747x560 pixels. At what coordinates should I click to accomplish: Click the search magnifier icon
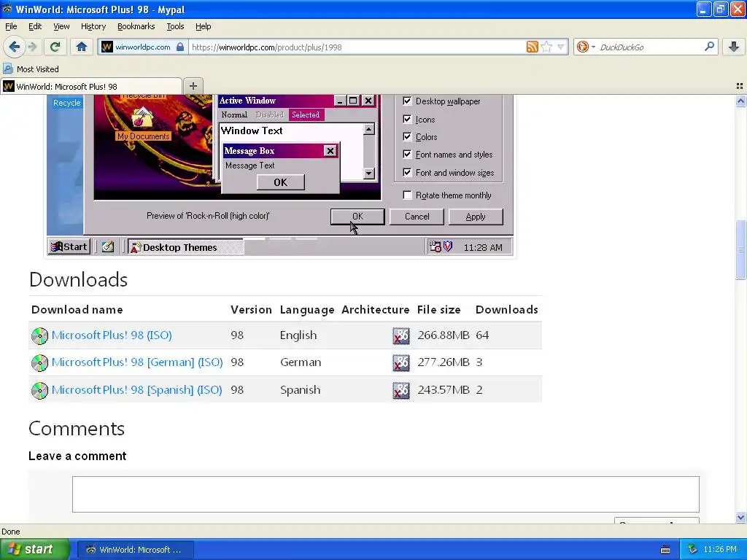pyautogui.click(x=709, y=47)
